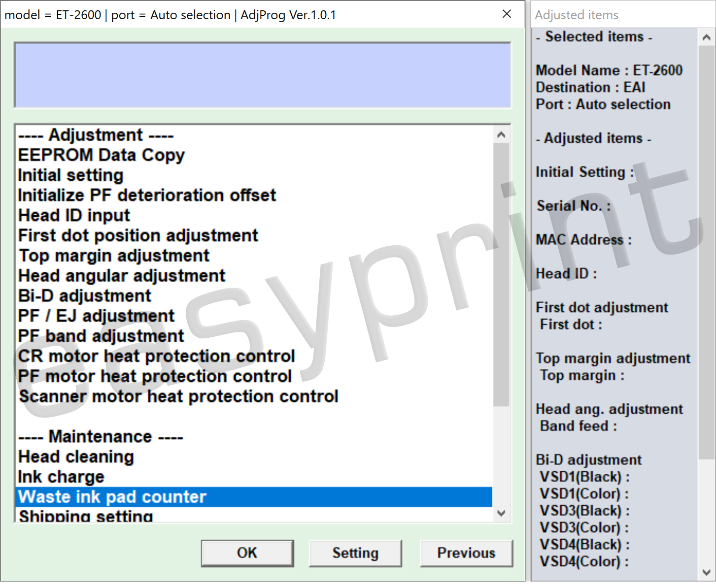Click Head ID label in panel
The image size is (716, 588).
click(x=566, y=274)
